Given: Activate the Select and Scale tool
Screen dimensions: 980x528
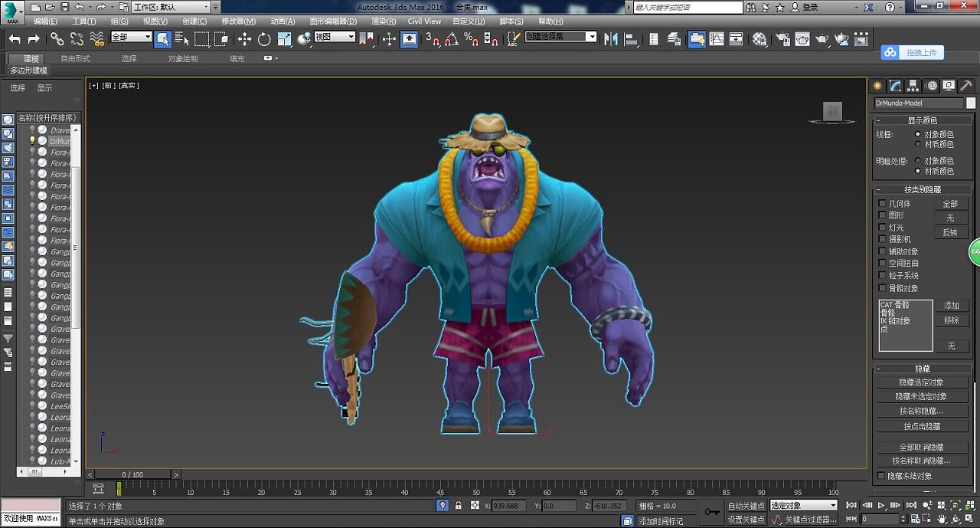Looking at the screenshot, I should click(x=284, y=39).
